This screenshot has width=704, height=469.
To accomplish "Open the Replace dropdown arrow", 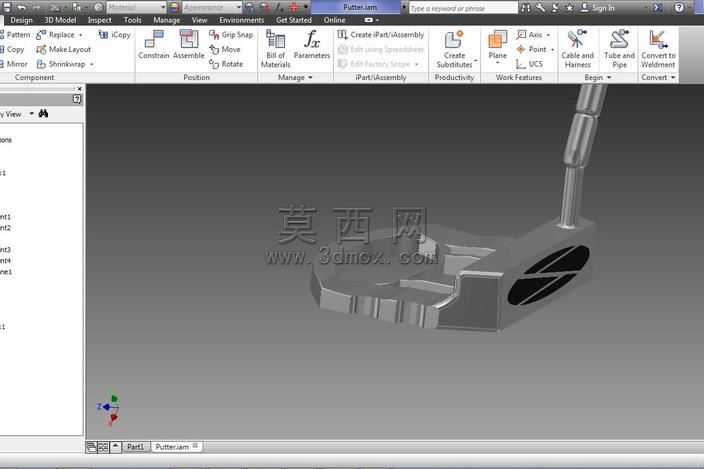I will click(x=81, y=35).
